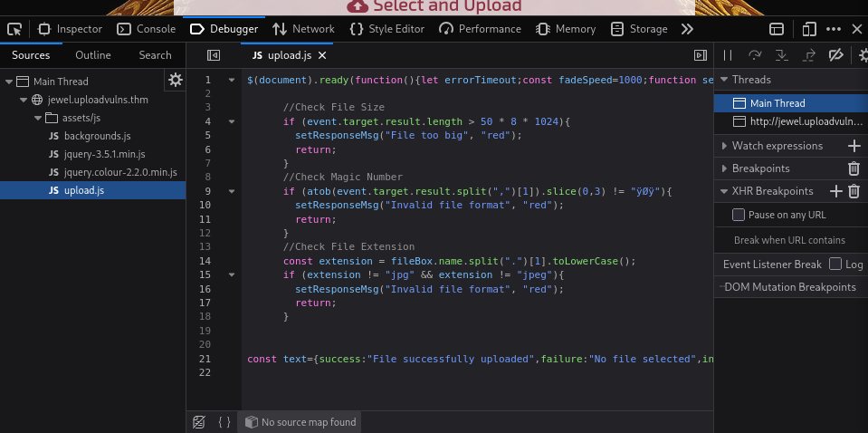Pretty print source with braces icon
The image size is (868, 433).
[x=224, y=422]
